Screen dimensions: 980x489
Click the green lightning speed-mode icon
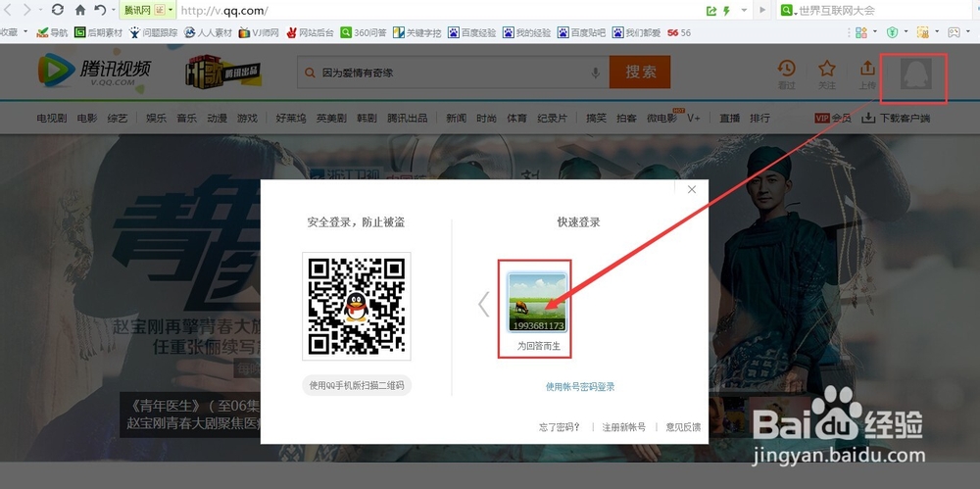(x=727, y=11)
